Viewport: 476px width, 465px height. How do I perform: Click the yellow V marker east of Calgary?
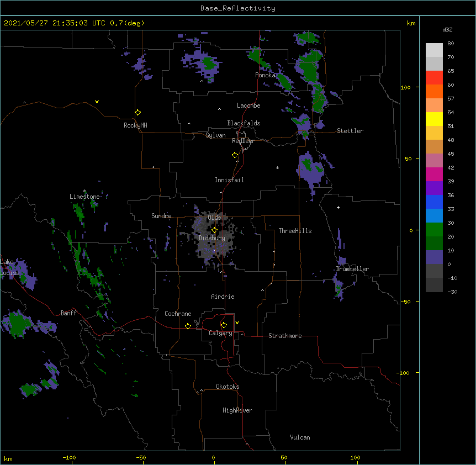click(x=237, y=323)
